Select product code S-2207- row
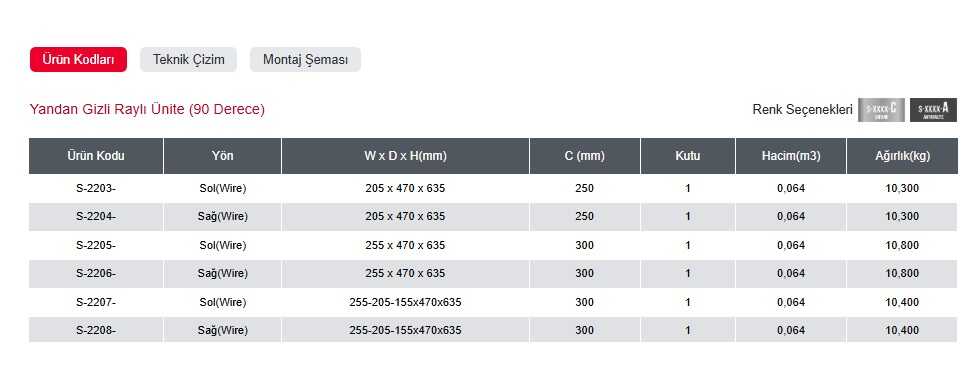Viewport: 977px width, 375px height. tap(493, 302)
